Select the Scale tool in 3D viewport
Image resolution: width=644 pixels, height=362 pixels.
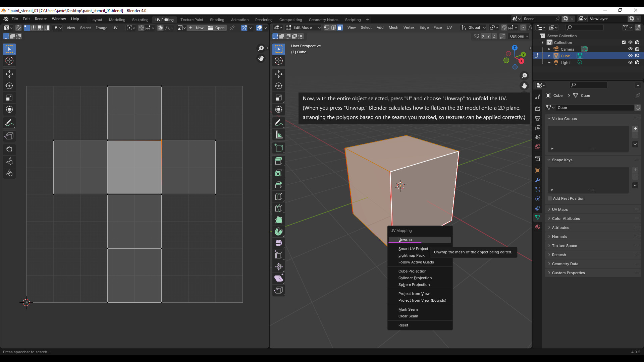(279, 98)
